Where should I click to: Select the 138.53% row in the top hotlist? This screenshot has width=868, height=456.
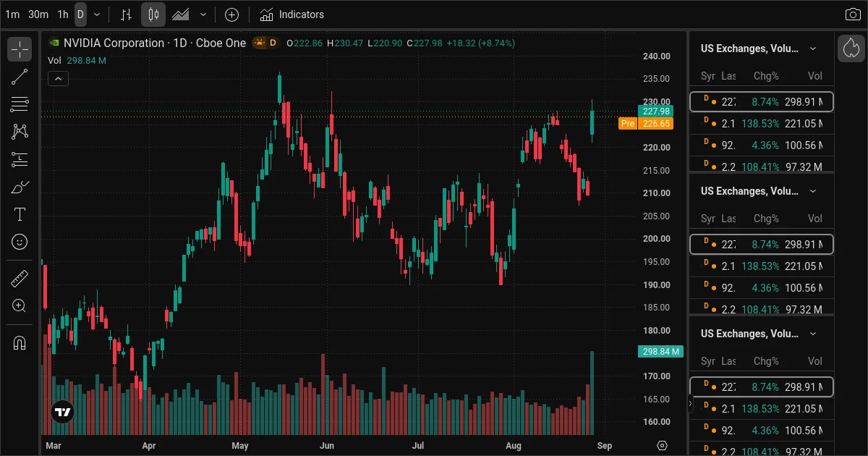coord(762,124)
